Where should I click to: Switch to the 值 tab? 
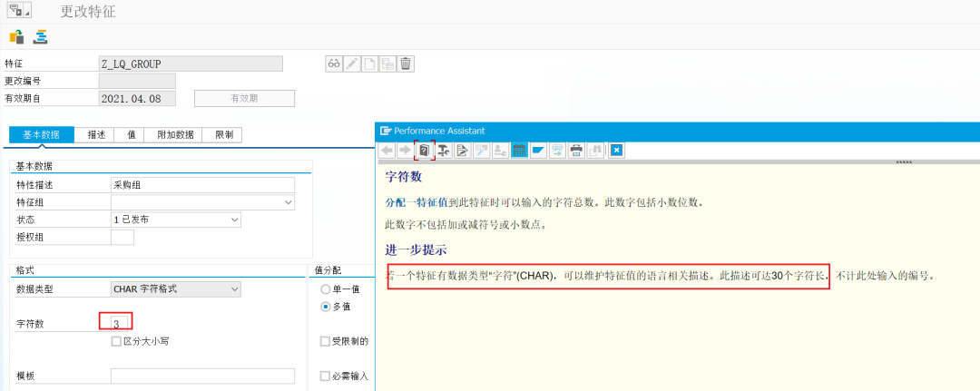click(x=132, y=135)
